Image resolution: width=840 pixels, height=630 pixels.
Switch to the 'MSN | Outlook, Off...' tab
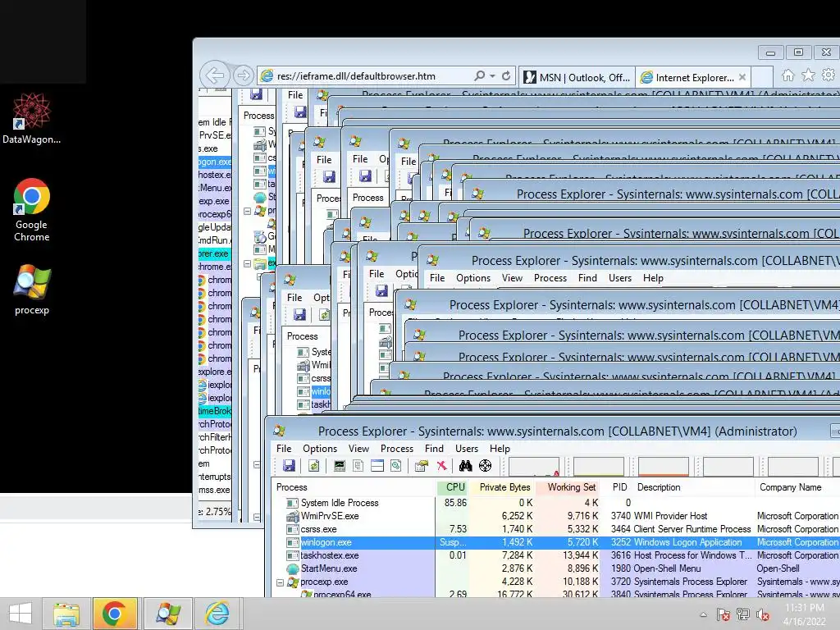pos(577,77)
